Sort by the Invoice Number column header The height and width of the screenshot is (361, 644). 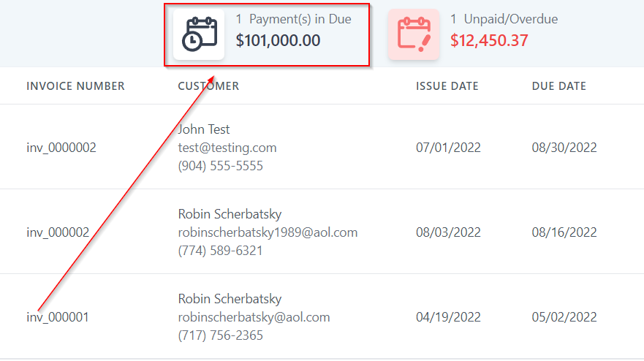(75, 86)
